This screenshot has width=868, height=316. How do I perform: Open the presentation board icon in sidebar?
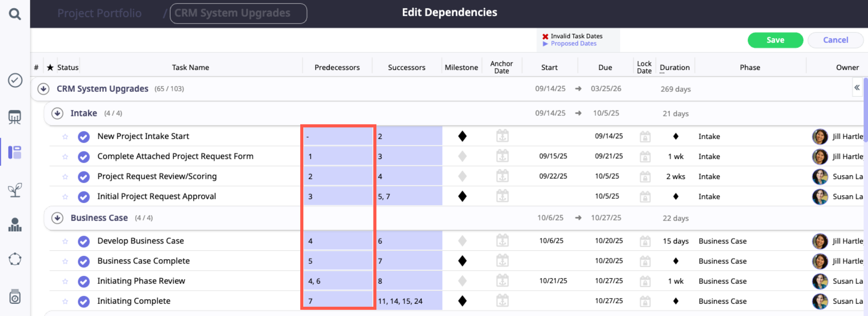15,117
